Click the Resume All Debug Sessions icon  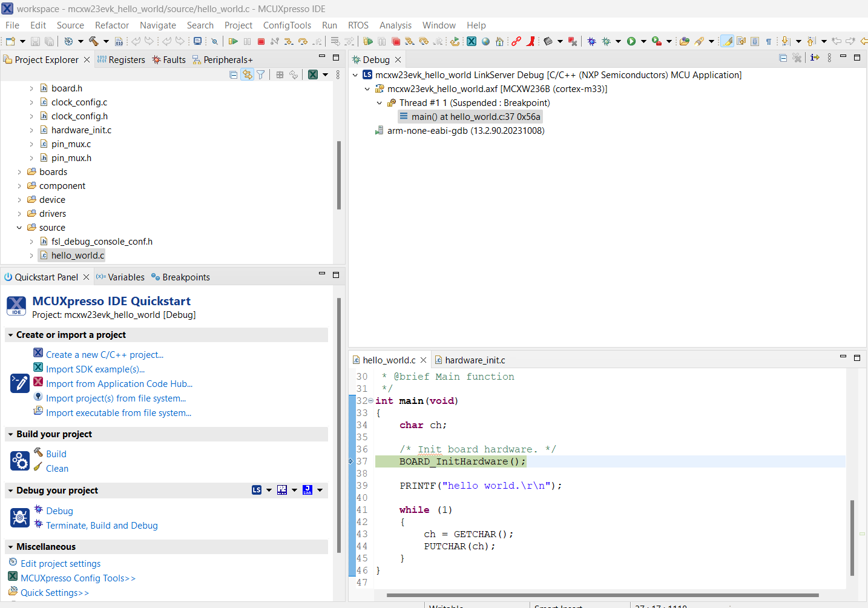368,41
